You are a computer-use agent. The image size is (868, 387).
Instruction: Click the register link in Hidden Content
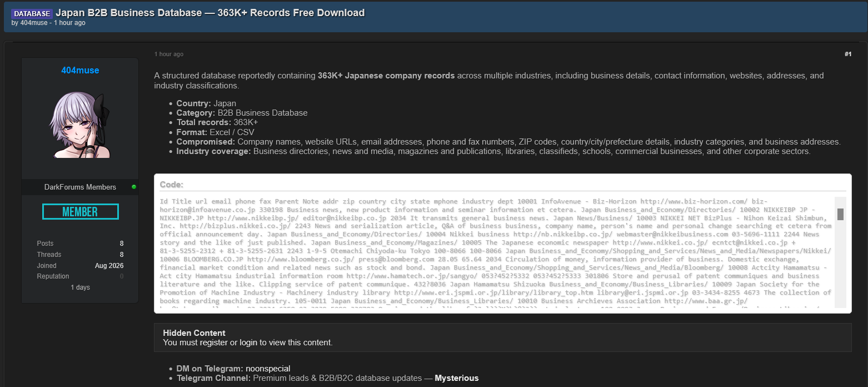pos(214,343)
